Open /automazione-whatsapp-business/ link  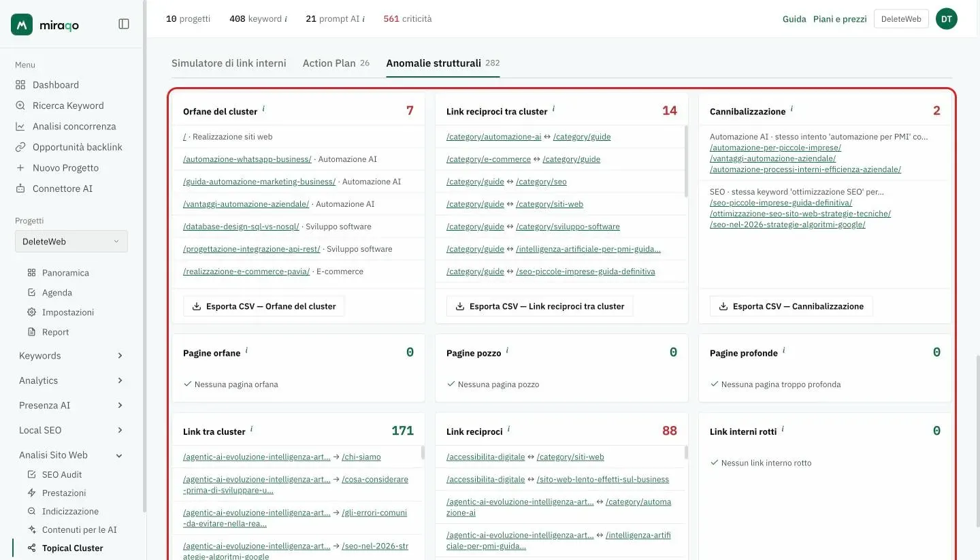[247, 159]
